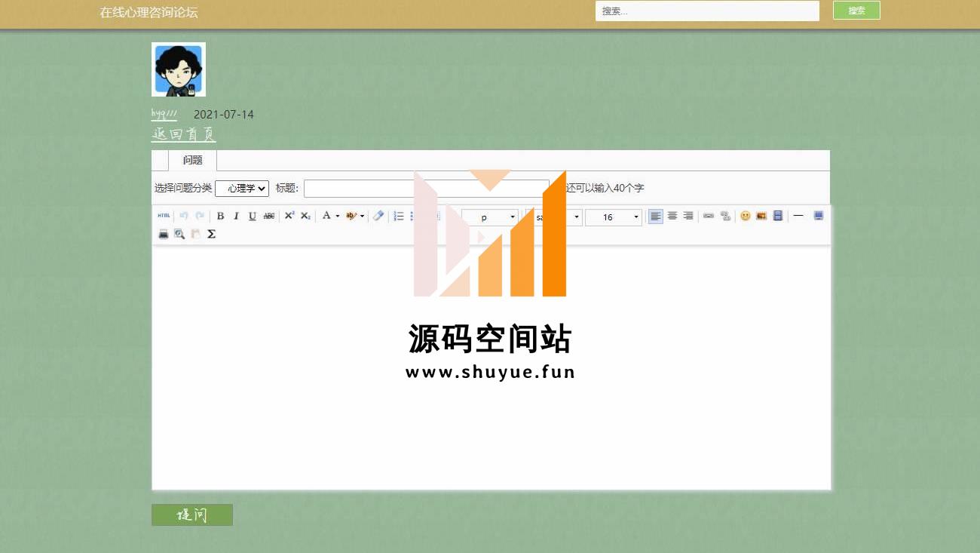Open the font color dropdown arrow
This screenshot has height=553, width=980.
point(338,217)
